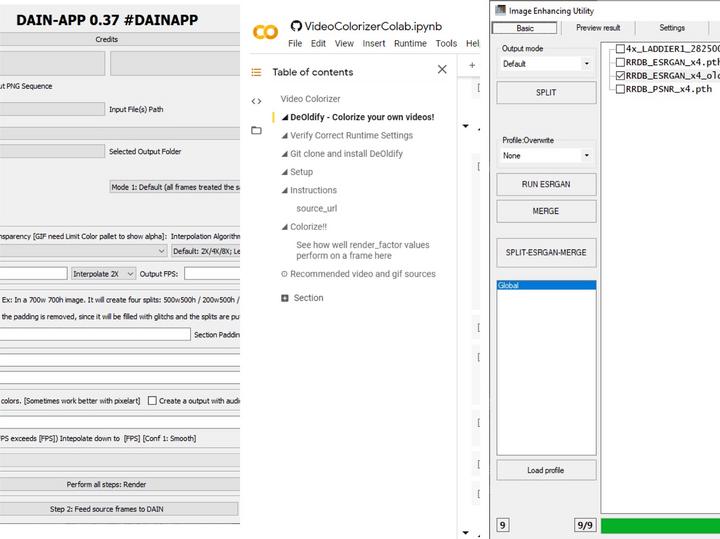Switch to the Basic tab
This screenshot has height=539, width=720.
524,28
